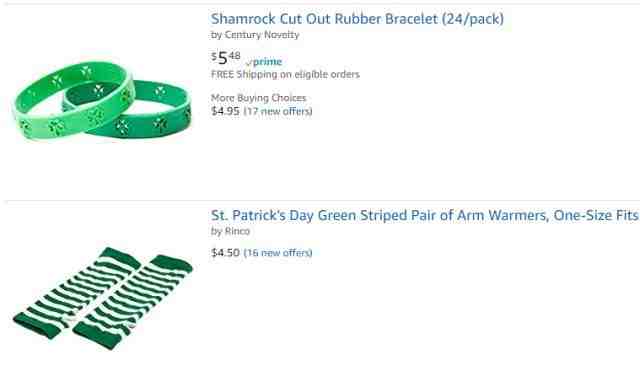The width and height of the screenshot is (640, 382).
Task: View the 16 new offers link
Action: pos(278,253)
